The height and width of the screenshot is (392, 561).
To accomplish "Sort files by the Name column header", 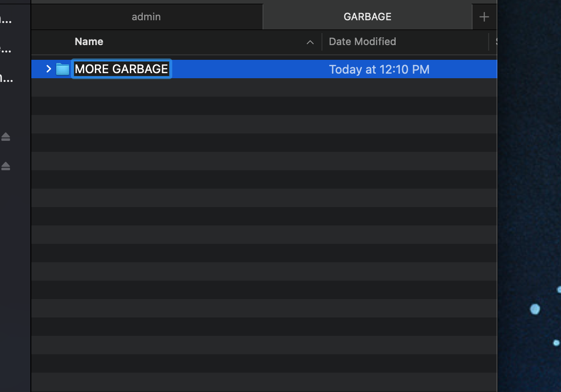I will 89,42.
